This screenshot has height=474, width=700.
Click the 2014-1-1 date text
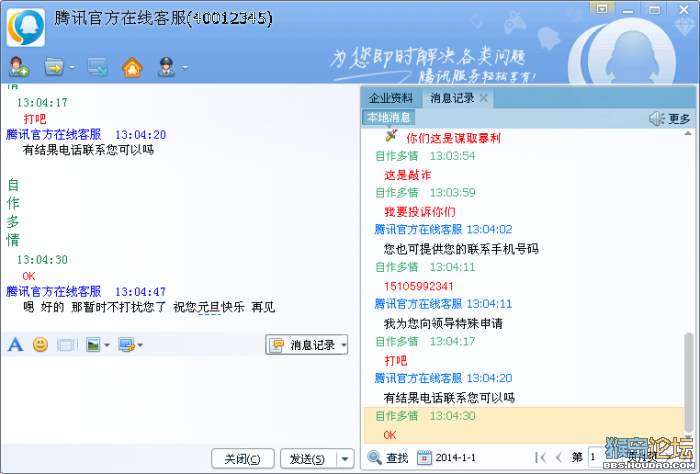pyautogui.click(x=455, y=457)
